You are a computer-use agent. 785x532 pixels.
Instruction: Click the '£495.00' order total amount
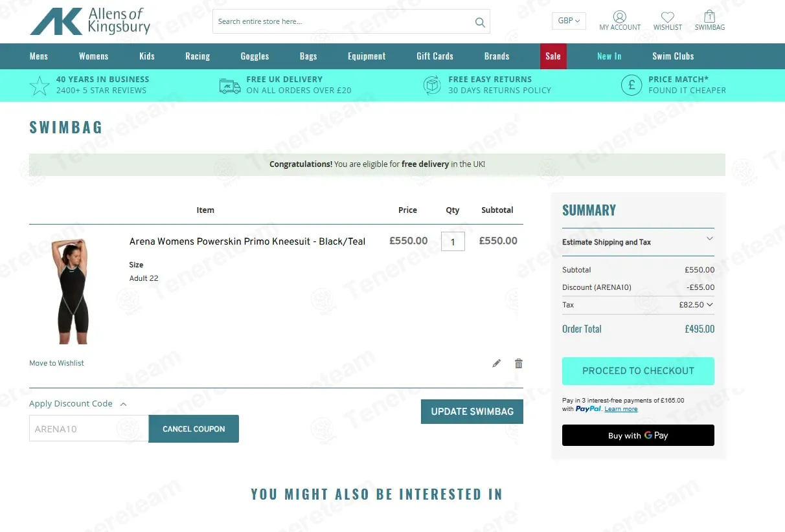700,329
